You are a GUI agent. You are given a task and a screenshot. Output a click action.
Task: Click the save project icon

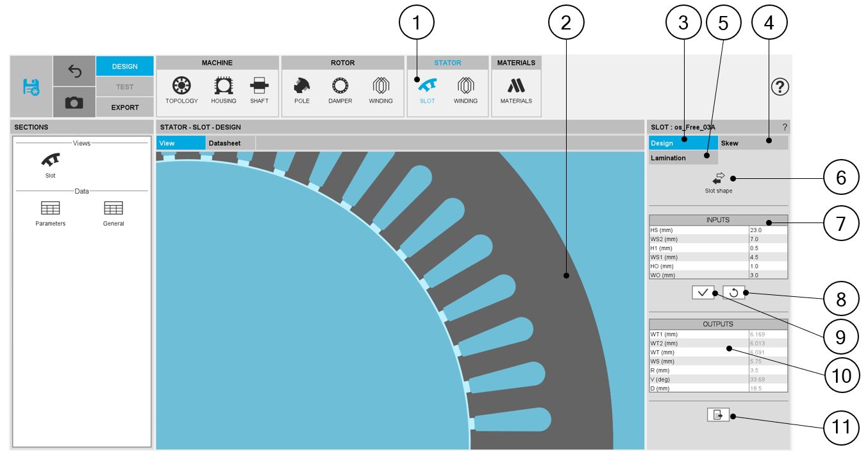[x=31, y=87]
